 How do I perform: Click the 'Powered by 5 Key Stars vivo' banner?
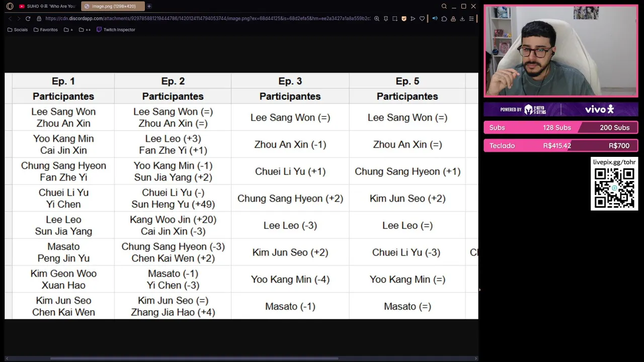(561, 110)
